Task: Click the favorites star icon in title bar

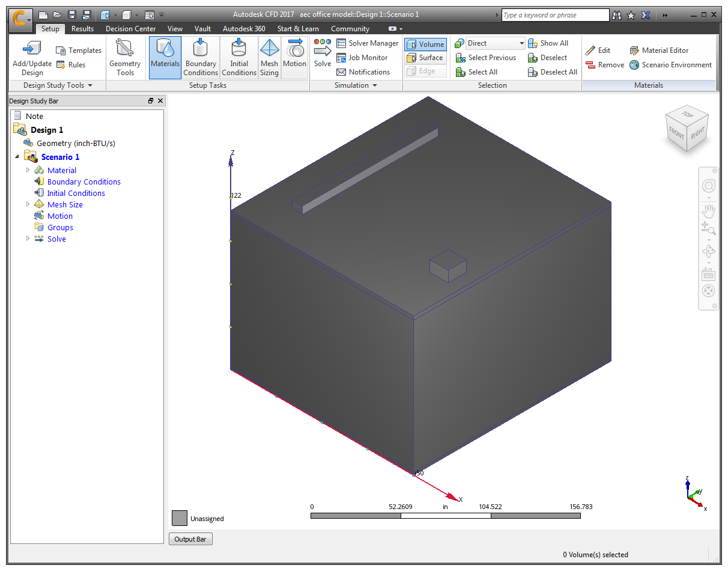Action: [631, 15]
